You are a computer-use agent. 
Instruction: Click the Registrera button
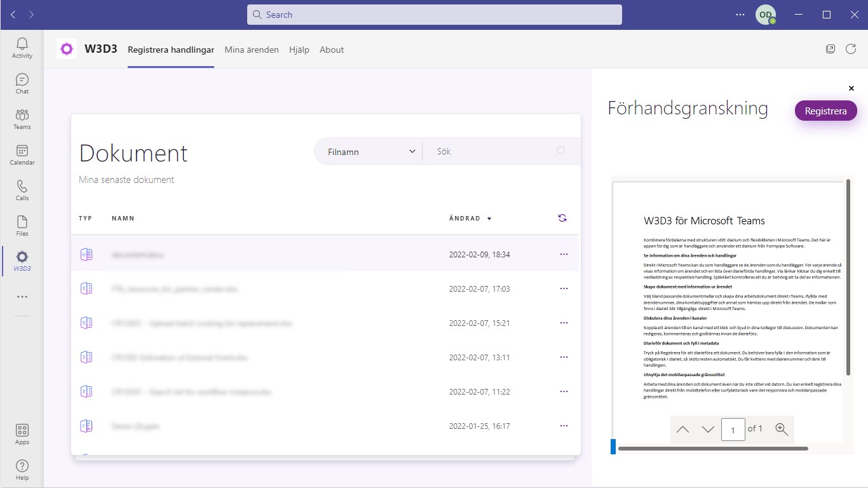point(825,111)
